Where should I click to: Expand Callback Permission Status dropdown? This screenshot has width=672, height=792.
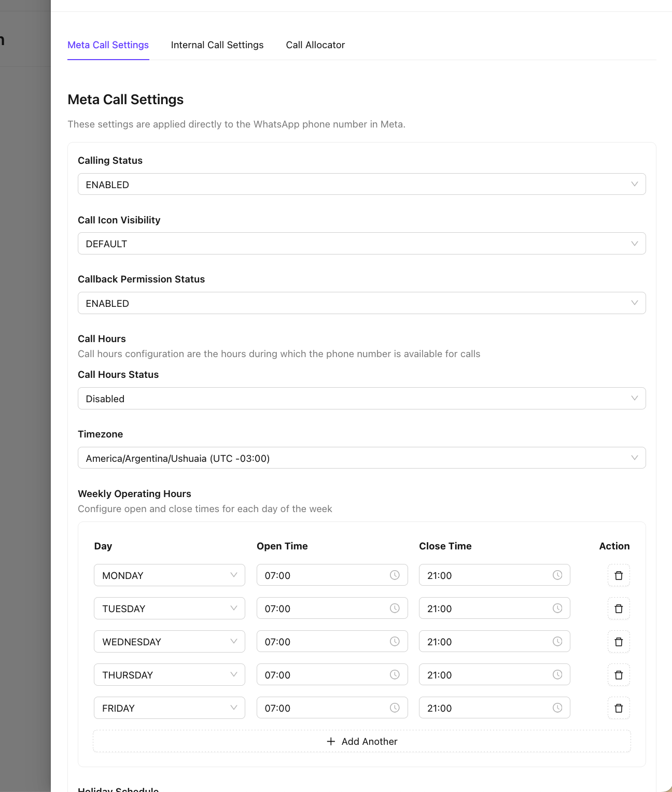click(361, 303)
